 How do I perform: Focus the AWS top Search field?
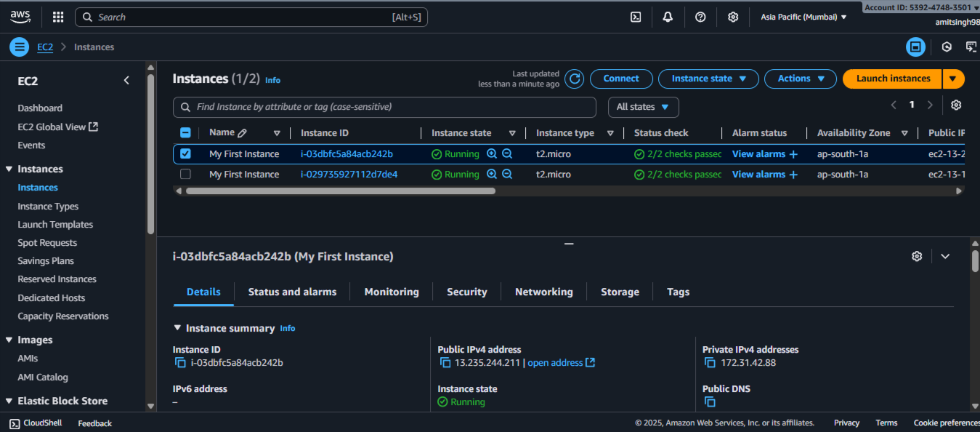coord(251,17)
